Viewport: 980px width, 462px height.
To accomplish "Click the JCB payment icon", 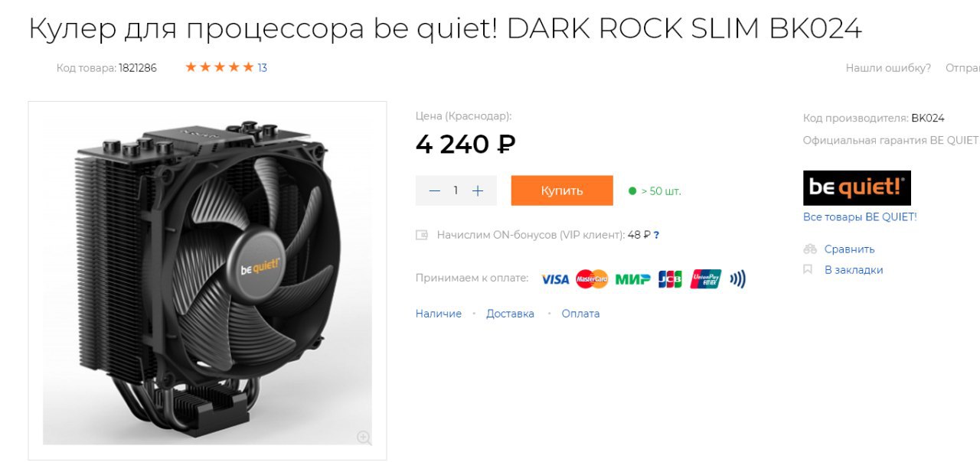I will (x=670, y=279).
